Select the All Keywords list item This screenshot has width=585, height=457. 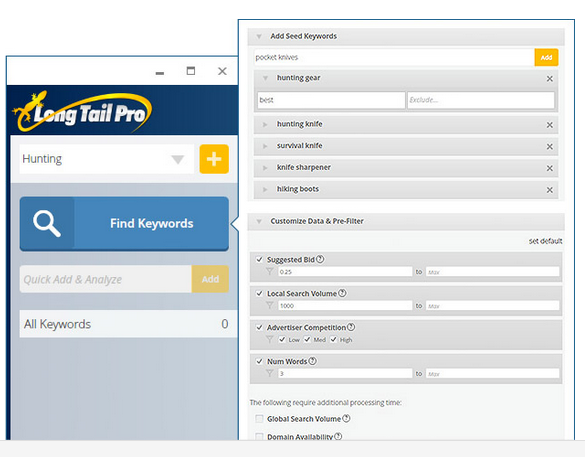click(x=128, y=324)
